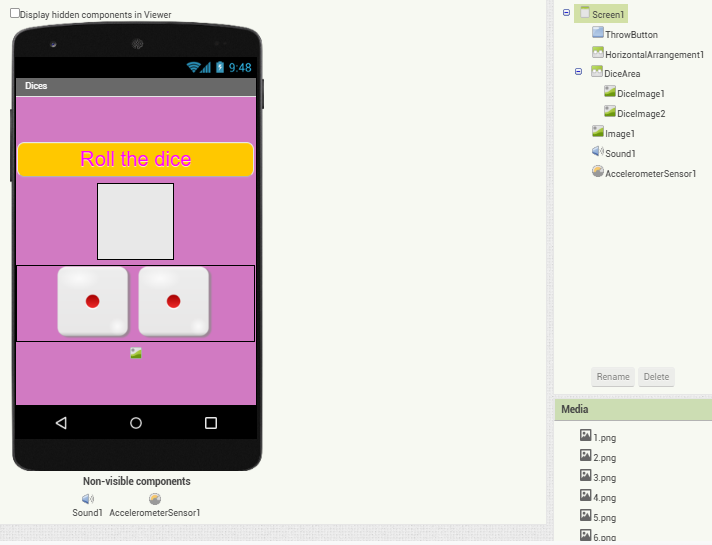Select the right dice image in viewer

point(173,301)
